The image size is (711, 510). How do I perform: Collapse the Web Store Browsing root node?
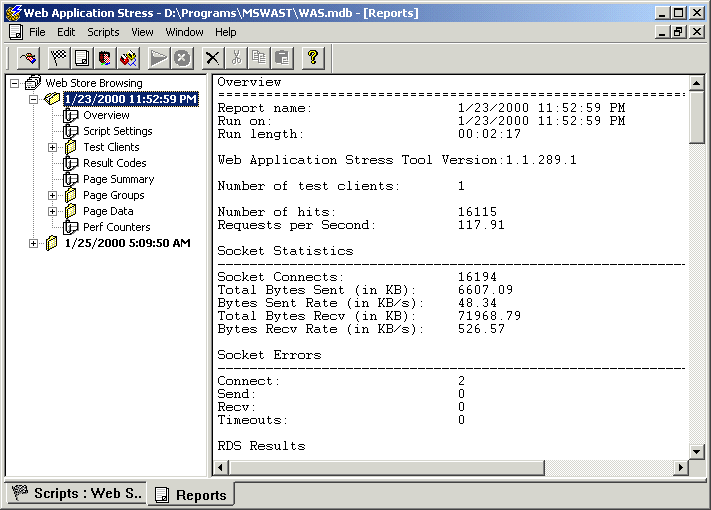pos(15,83)
